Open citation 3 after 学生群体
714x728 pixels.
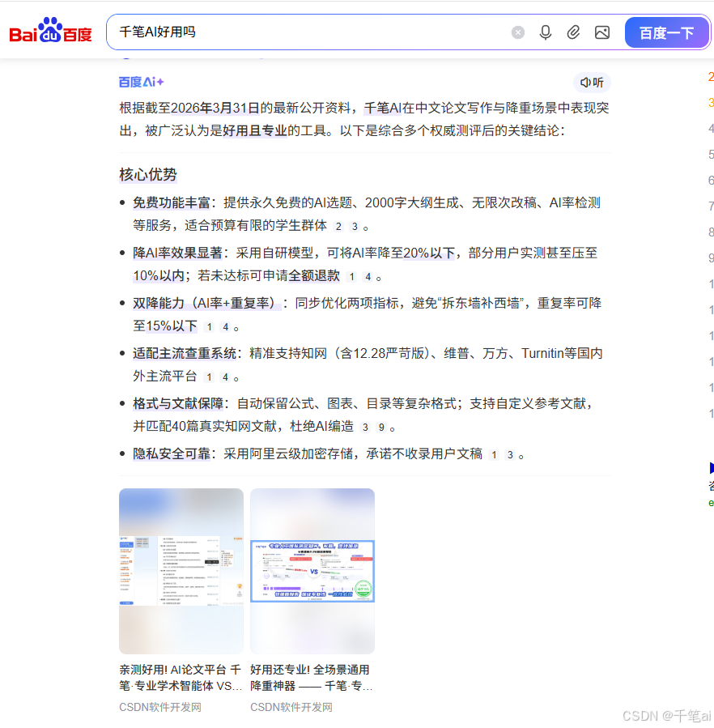tap(355, 227)
